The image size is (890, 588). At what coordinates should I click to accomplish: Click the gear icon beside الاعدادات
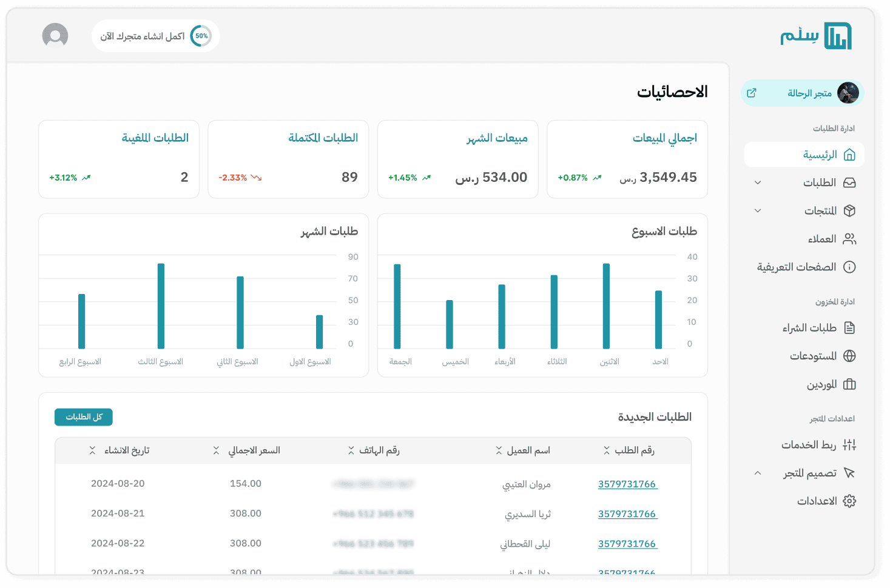pyautogui.click(x=849, y=501)
